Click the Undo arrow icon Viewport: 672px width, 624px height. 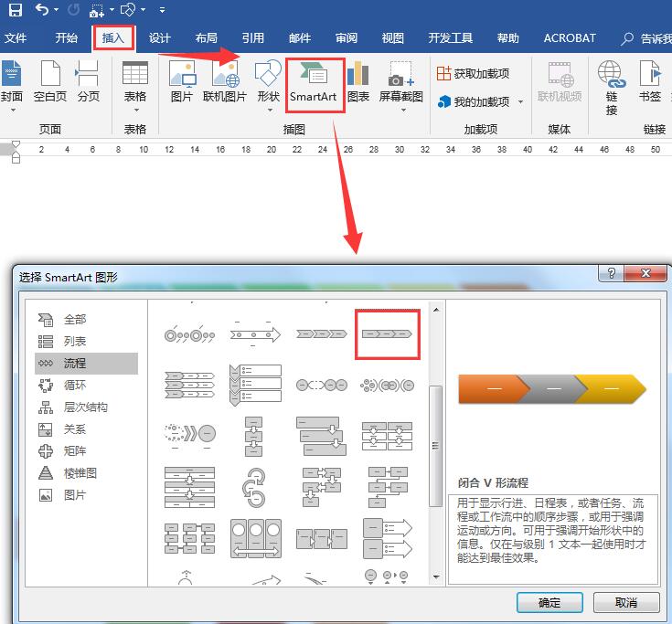41,9
